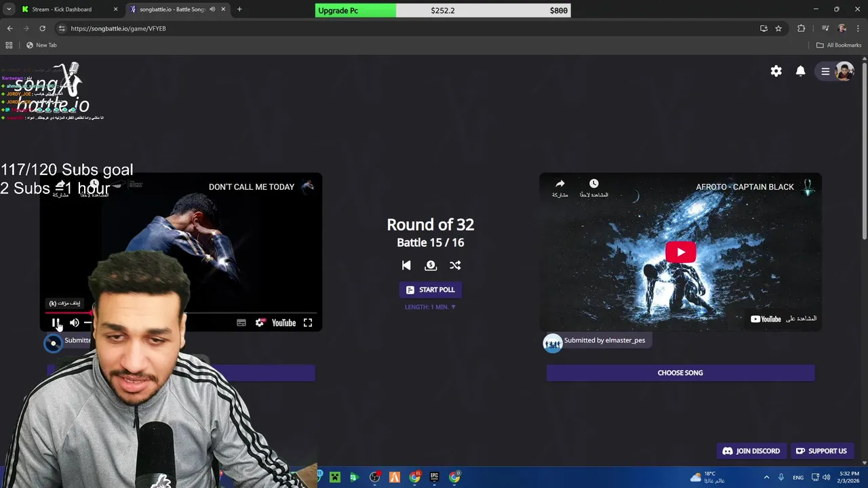Open the New Tab bookmark

pyautogui.click(x=41, y=45)
